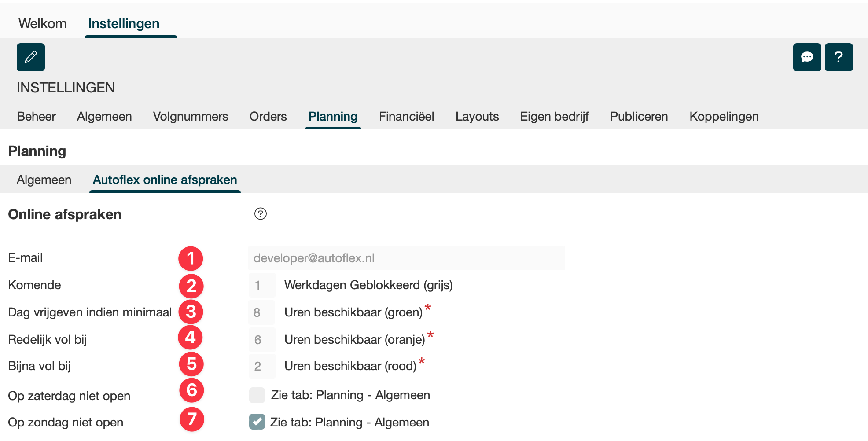868x441 pixels.
Task: Open the chat speech bubble icon
Action: [x=807, y=57]
